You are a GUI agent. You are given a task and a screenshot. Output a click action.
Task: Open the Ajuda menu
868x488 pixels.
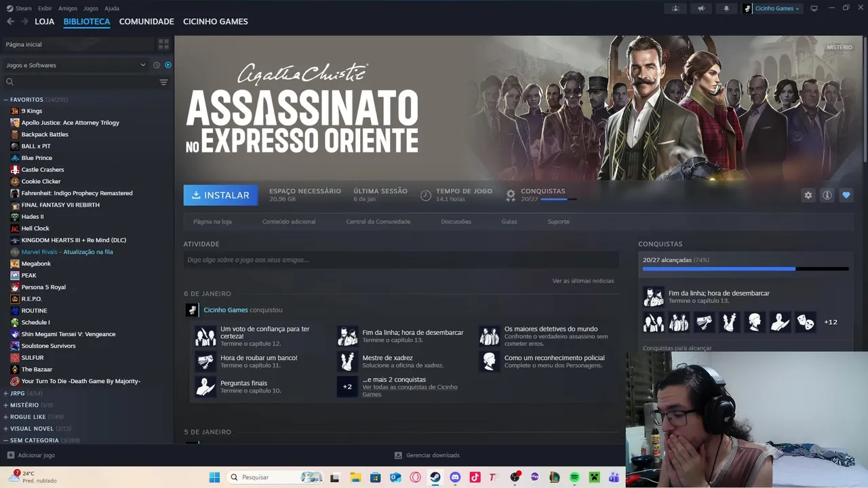pyautogui.click(x=112, y=8)
